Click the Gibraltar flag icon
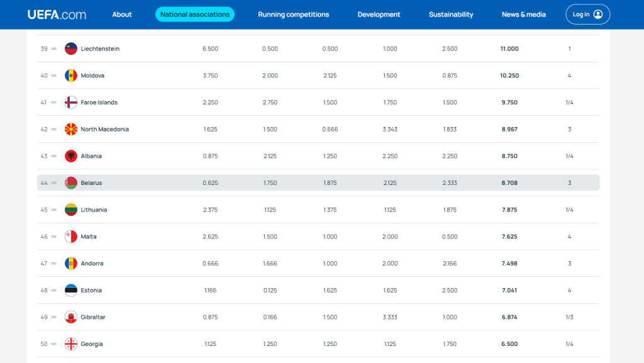This screenshot has width=644, height=363. (71, 317)
